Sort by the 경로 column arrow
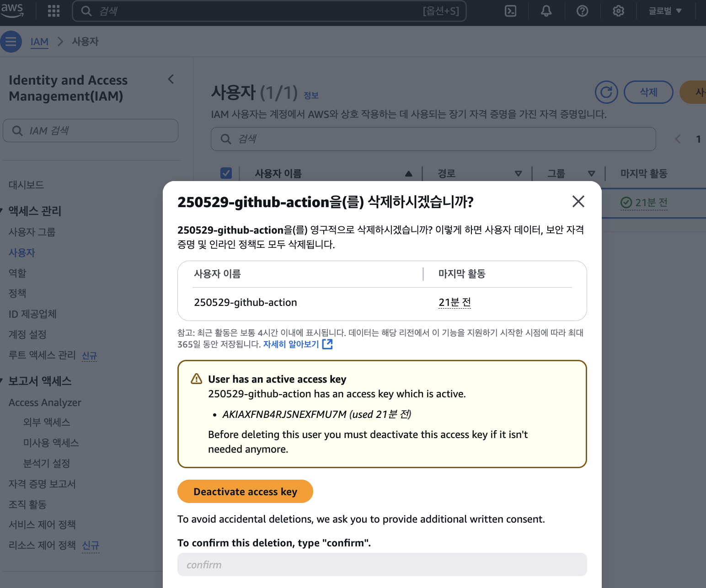The height and width of the screenshot is (588, 706). click(x=518, y=174)
